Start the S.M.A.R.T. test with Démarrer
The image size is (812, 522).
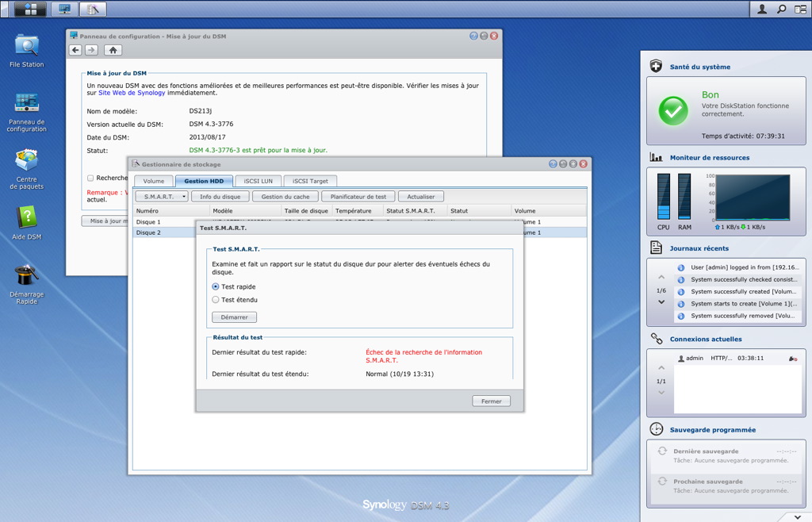tap(234, 317)
